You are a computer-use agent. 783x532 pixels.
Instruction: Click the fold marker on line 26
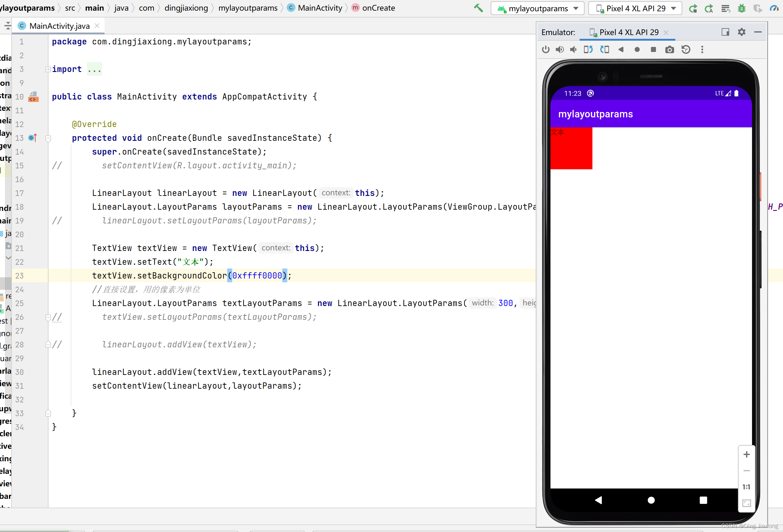pos(48,317)
